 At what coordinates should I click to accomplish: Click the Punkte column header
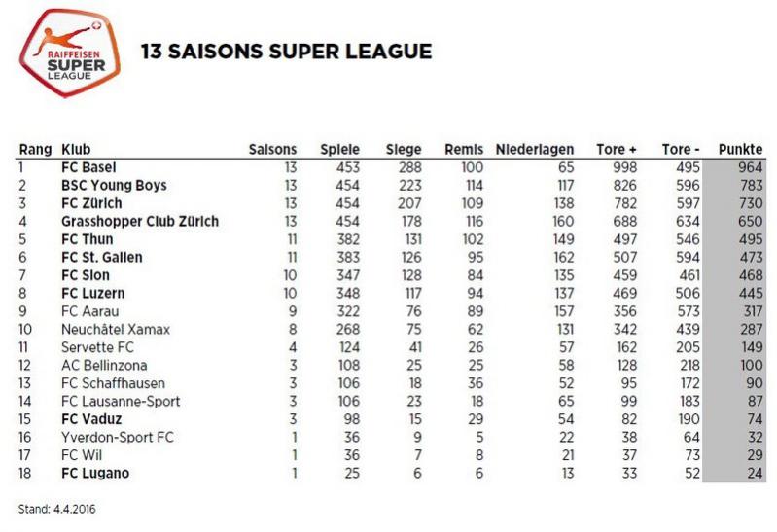point(739,149)
